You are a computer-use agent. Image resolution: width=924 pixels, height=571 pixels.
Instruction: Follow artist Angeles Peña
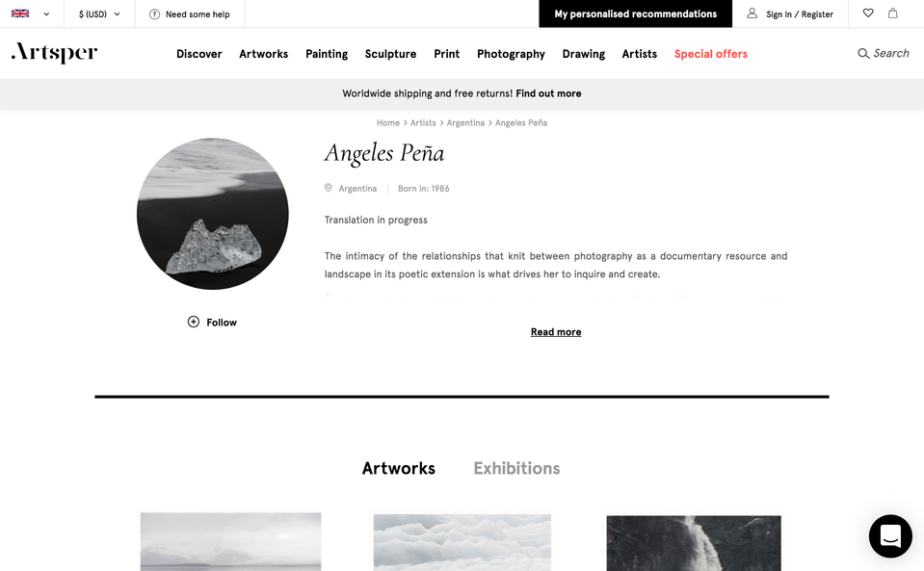212,322
